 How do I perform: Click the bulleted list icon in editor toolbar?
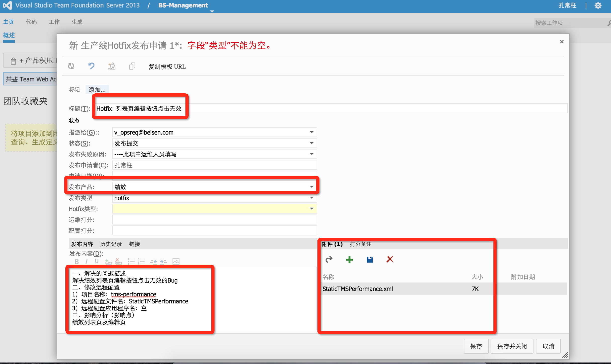(131, 261)
